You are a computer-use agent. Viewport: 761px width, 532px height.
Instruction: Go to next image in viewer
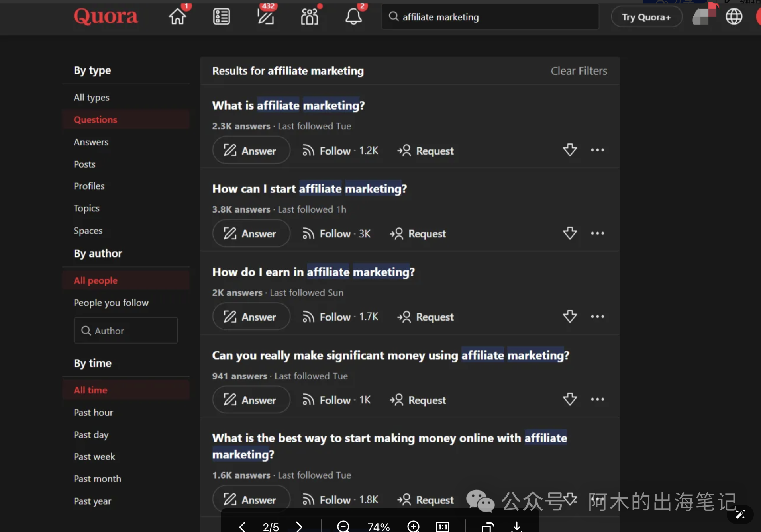point(299,526)
